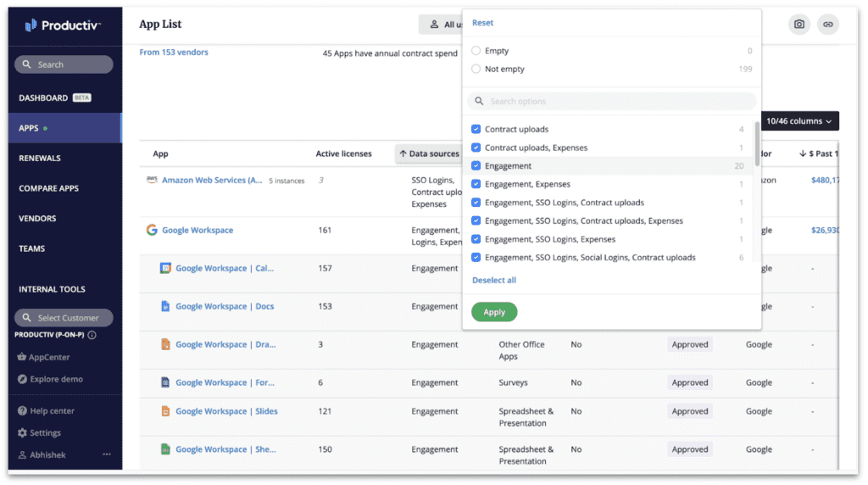Uncheck Contract uploads, Expenses checkbox
This screenshot has width=868, height=485.
tap(476, 148)
